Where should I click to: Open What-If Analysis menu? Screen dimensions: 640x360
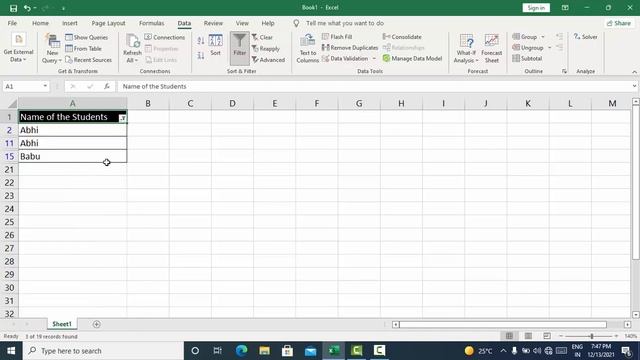466,48
